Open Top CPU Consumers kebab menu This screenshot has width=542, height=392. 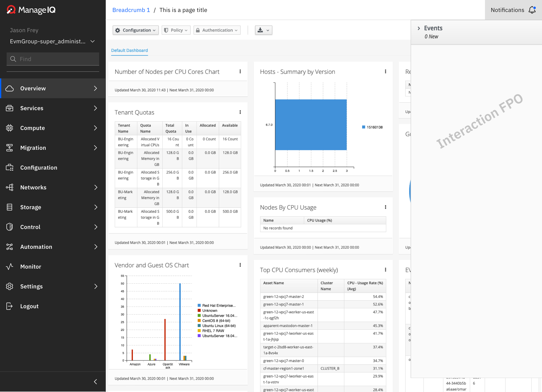point(385,270)
